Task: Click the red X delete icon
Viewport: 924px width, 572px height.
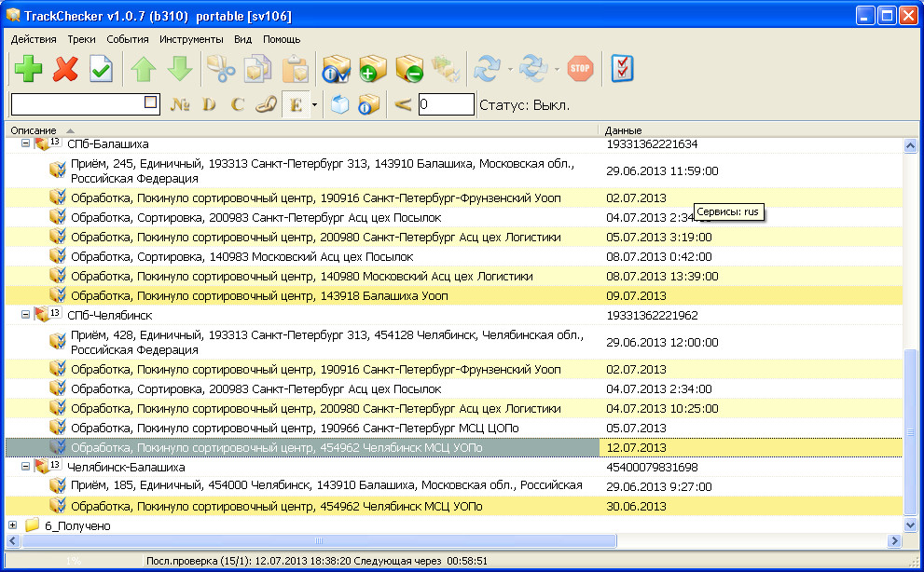Action: click(65, 69)
